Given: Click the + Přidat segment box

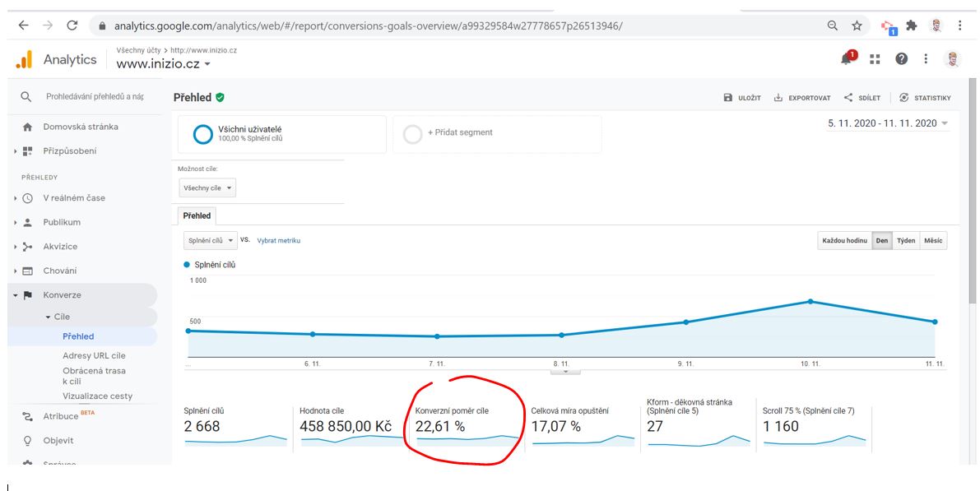Looking at the screenshot, I should [497, 134].
